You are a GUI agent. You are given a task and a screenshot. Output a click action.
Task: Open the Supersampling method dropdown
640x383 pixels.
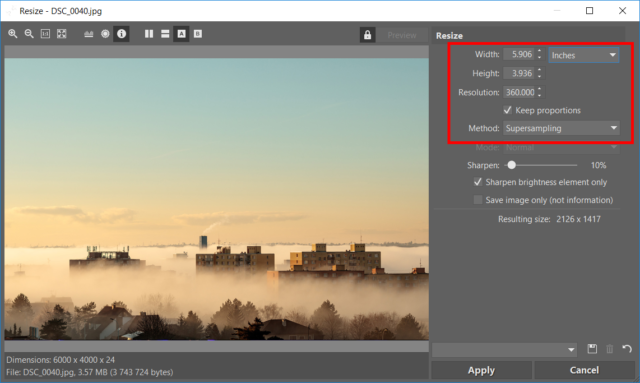(x=561, y=128)
